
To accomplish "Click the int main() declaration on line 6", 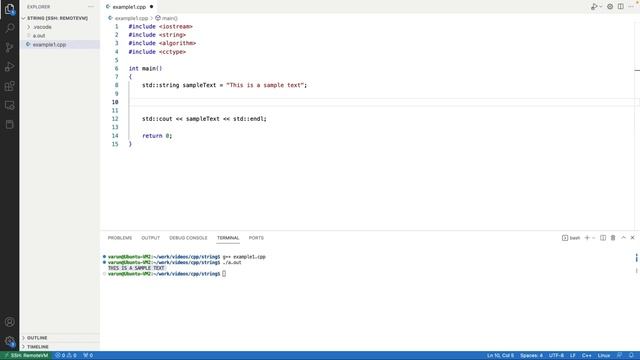I will (145, 69).
